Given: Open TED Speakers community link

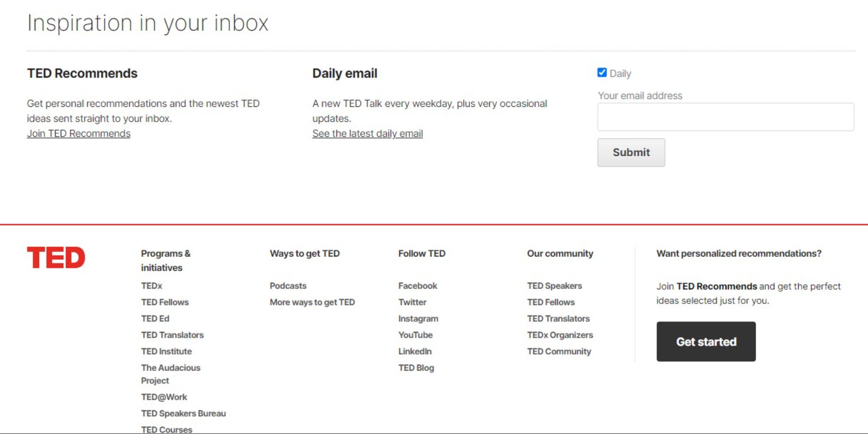Looking at the screenshot, I should tap(555, 286).
